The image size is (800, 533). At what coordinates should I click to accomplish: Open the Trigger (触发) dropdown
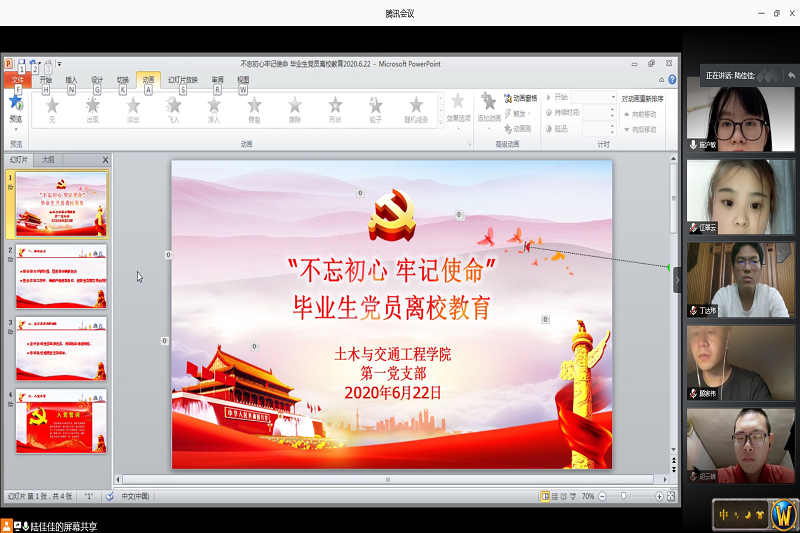[518, 113]
